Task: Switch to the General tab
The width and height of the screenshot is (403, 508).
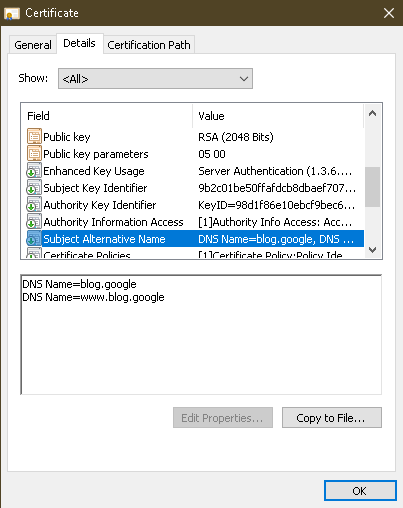Action: pyautogui.click(x=33, y=45)
